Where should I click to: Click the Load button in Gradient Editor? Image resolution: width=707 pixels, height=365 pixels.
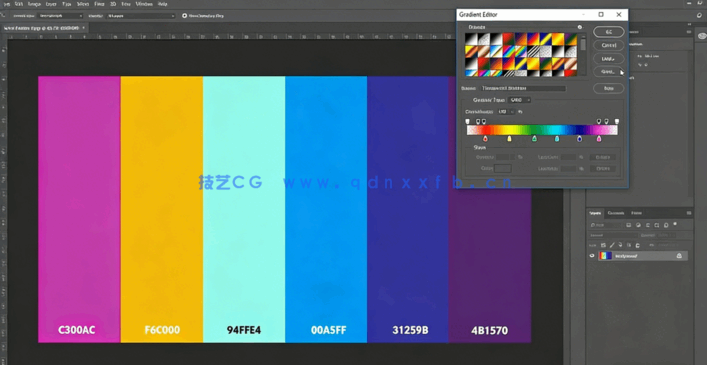(609, 59)
